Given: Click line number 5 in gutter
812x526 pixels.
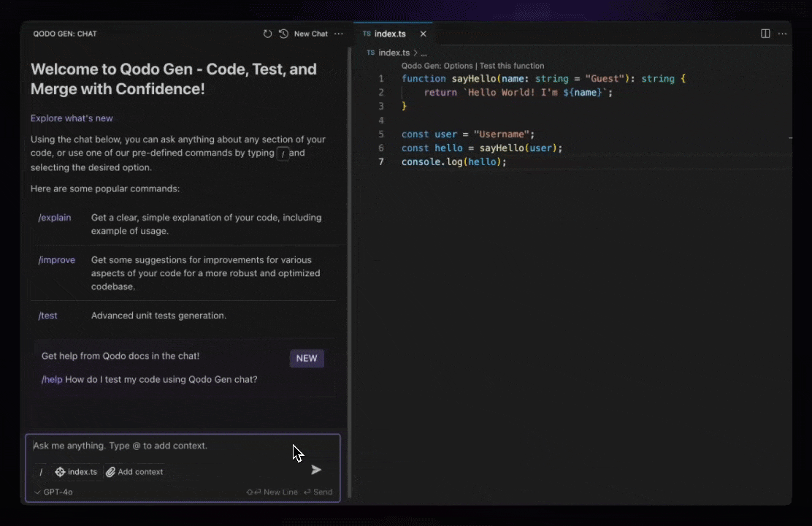Looking at the screenshot, I should [381, 134].
